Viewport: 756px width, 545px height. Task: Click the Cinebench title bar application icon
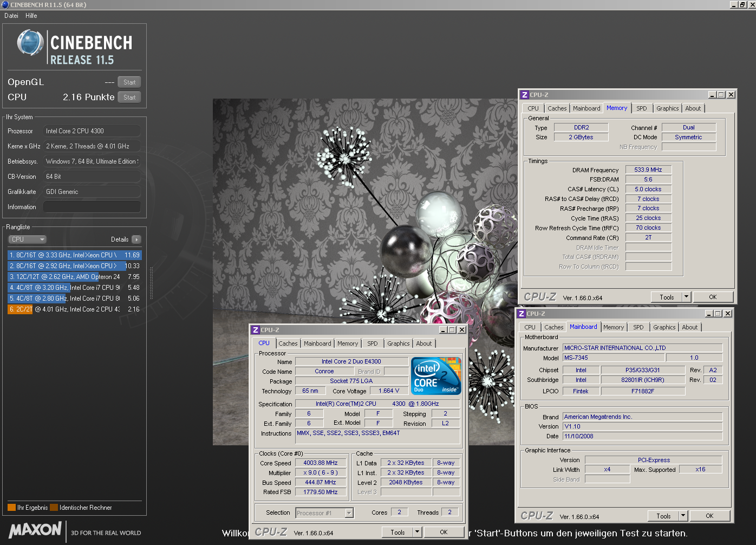(x=5, y=4)
